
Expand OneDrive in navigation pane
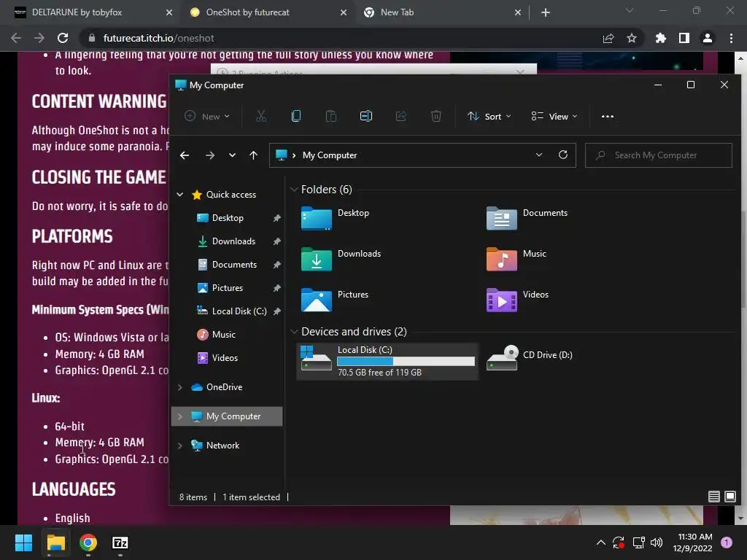coord(179,387)
